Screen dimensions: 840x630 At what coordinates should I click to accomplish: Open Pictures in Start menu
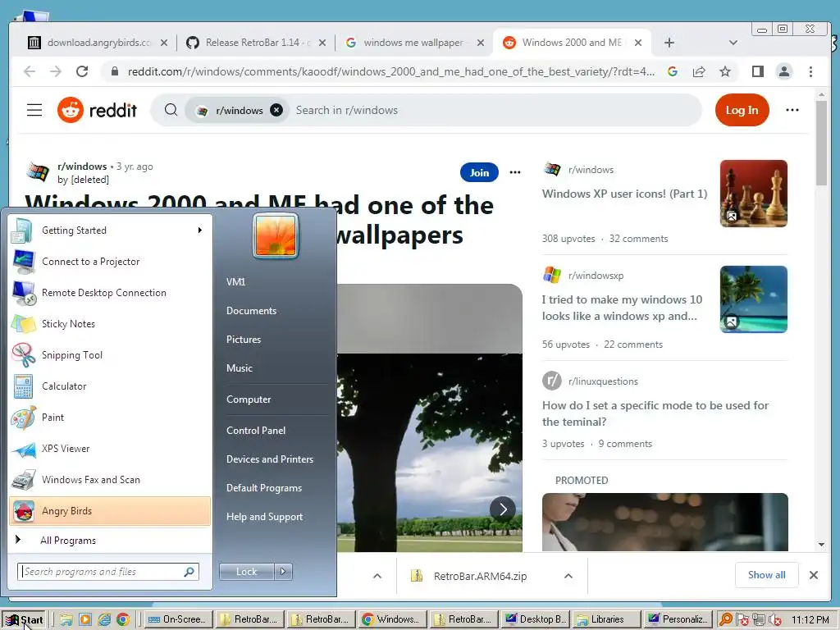tap(244, 340)
